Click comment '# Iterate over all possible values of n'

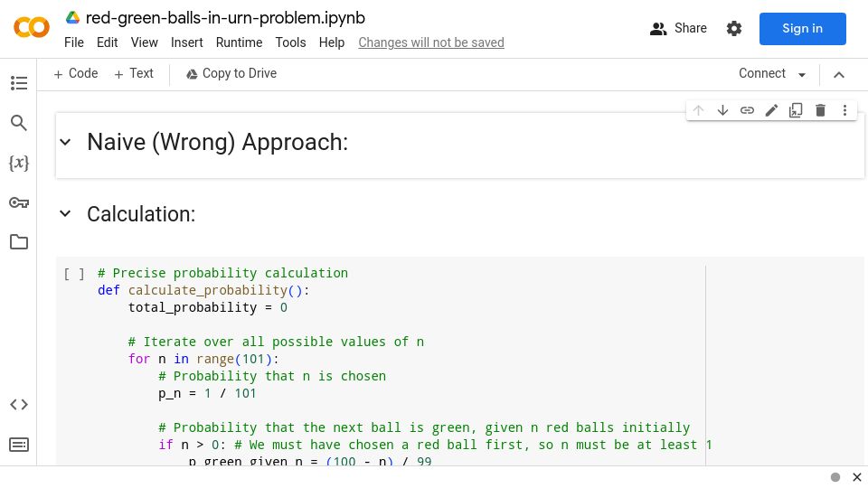pos(276,342)
